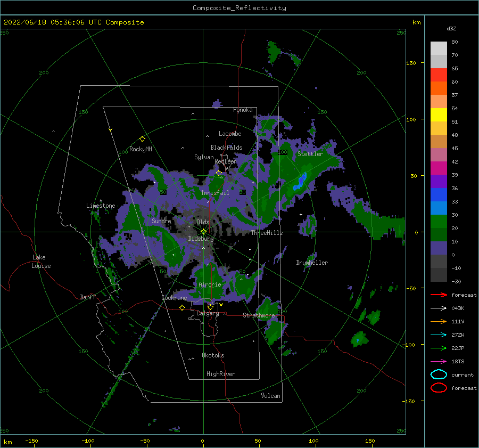Click the Strathmore city label
The width and height of the screenshot is (479, 448).
coord(259,315)
